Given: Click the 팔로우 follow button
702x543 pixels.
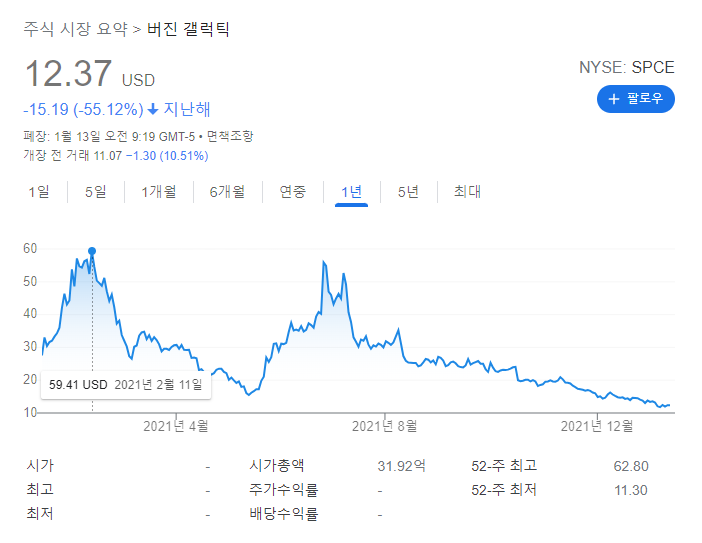Looking at the screenshot, I should (635, 99).
